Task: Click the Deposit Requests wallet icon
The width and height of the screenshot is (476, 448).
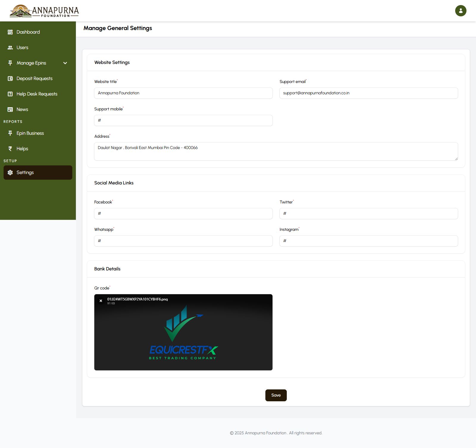Action: point(10,79)
